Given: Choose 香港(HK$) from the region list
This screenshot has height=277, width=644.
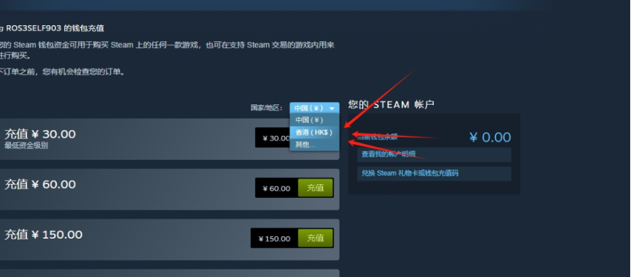Looking at the screenshot, I should click(314, 132).
